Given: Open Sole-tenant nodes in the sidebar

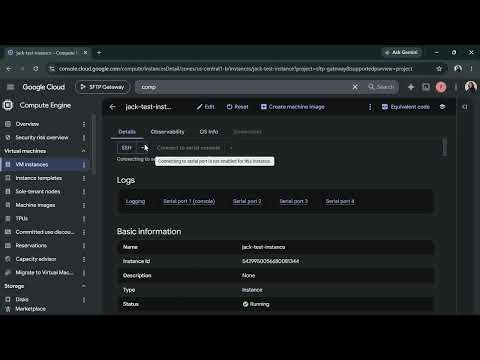Looking at the screenshot, I should 38,191.
